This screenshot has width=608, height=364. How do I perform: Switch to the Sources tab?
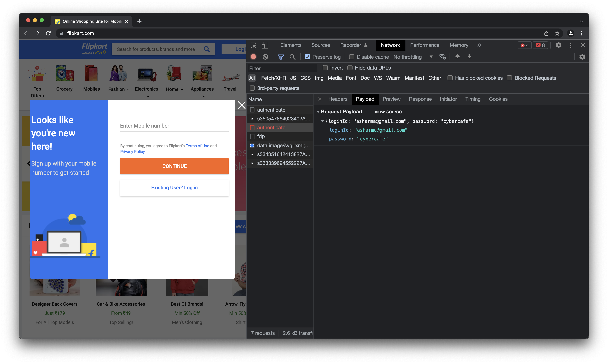(x=321, y=45)
